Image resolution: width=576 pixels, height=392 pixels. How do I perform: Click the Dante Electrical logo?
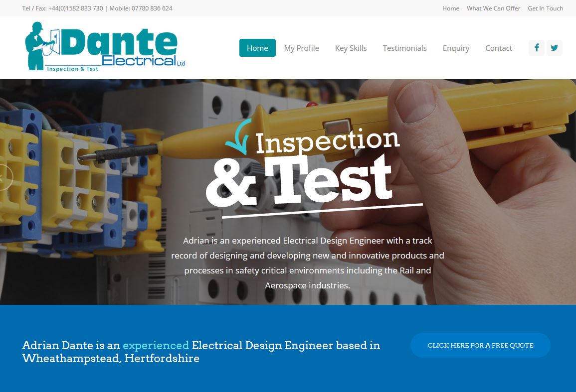(x=105, y=47)
